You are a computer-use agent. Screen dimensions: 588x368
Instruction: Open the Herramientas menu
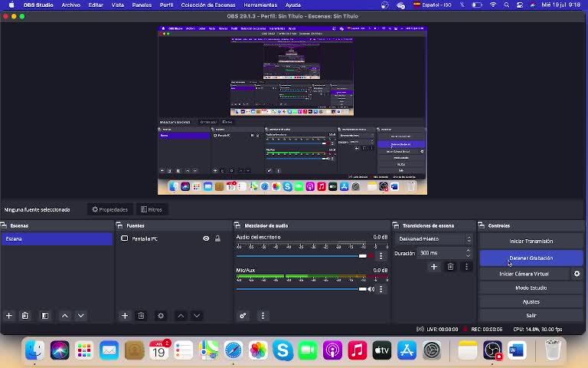click(260, 5)
